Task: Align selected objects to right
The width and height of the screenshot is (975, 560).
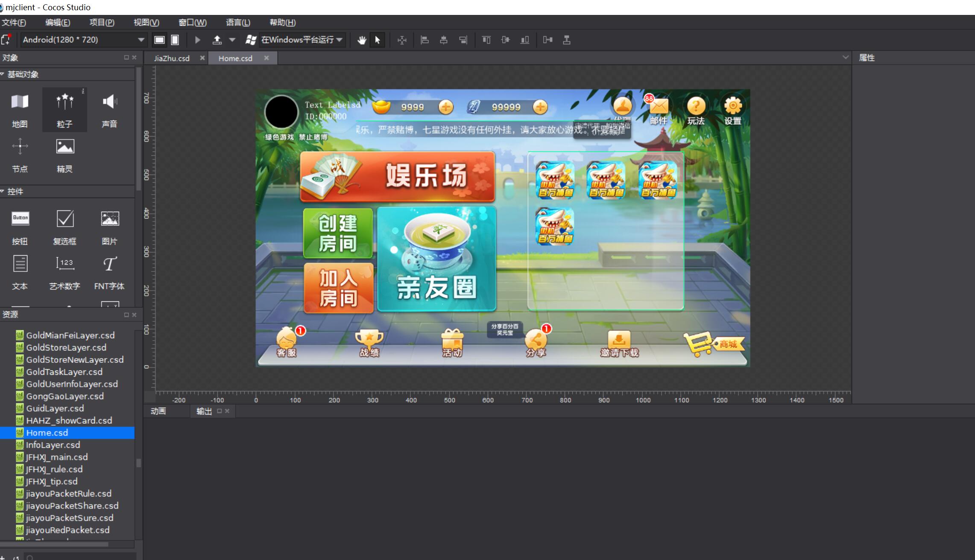Action: (463, 40)
